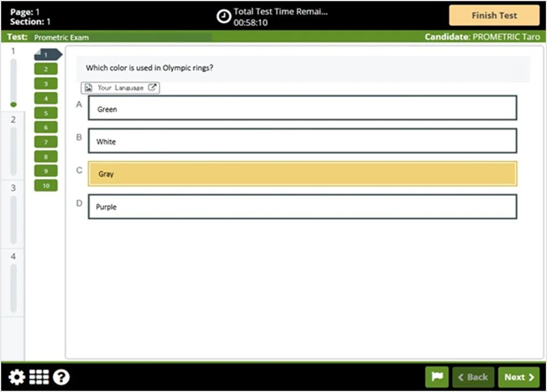The image size is (547, 392).
Task: Open the settings gear icon
Action: [x=17, y=377]
